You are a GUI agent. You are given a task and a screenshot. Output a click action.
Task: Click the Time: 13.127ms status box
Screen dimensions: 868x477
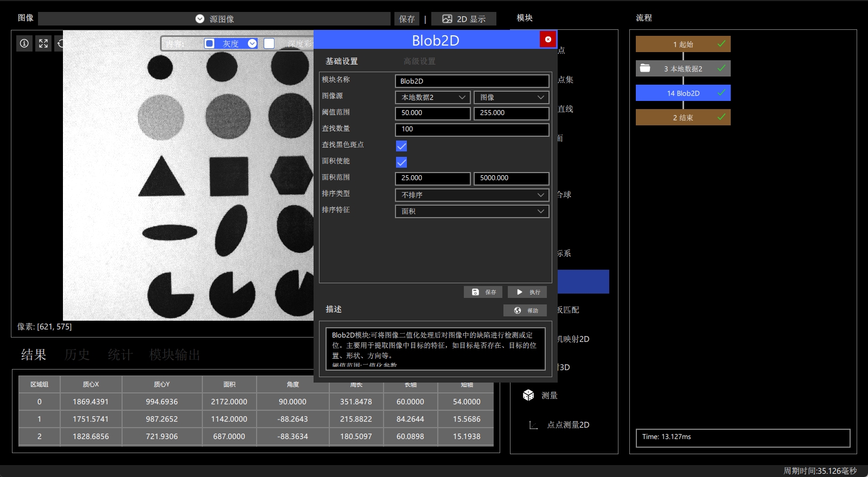[x=743, y=437]
